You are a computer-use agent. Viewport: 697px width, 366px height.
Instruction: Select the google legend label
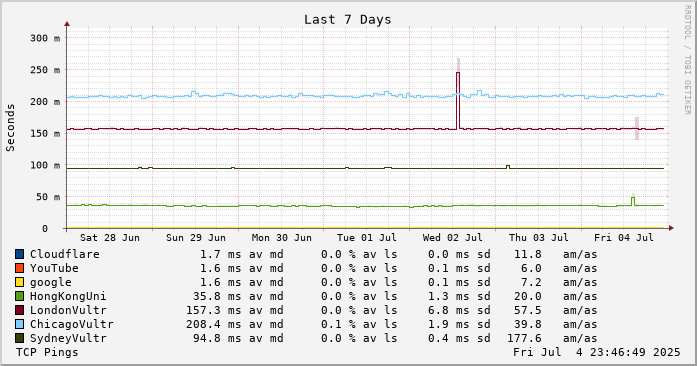51,282
